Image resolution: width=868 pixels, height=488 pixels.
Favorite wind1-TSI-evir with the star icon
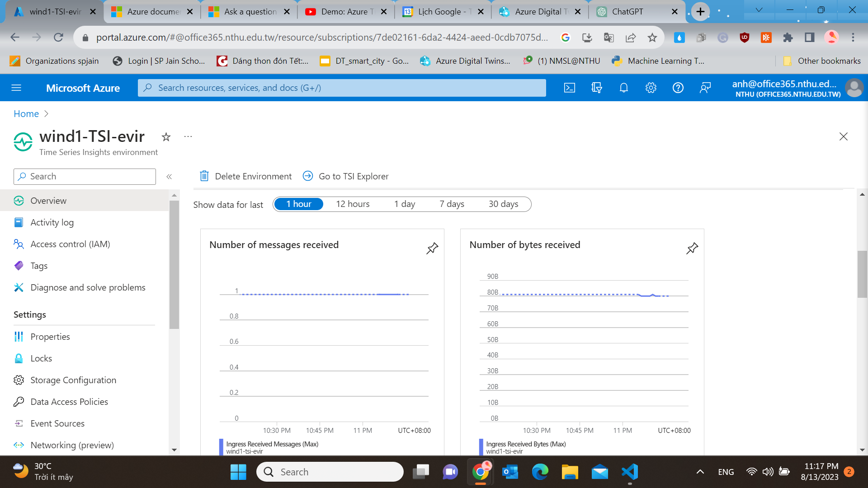[x=166, y=137]
